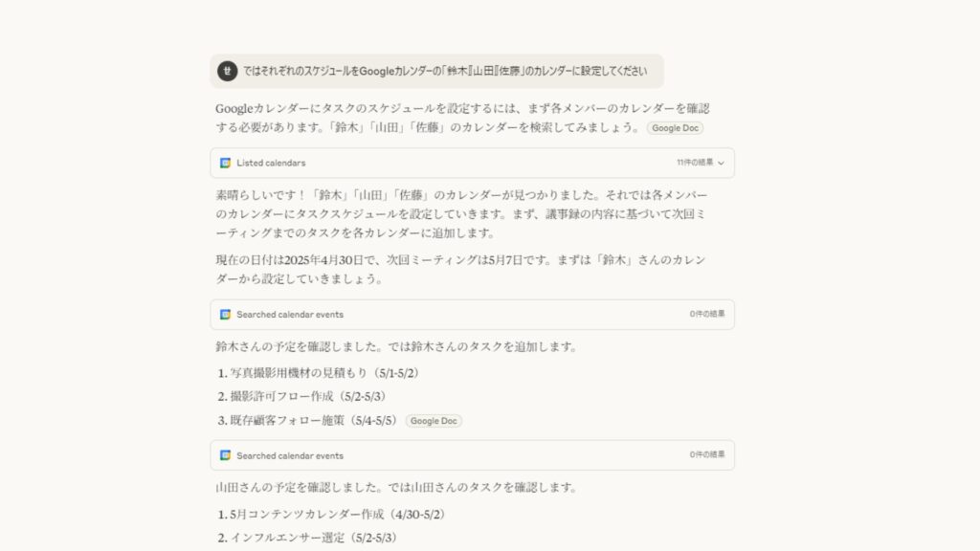The height and width of the screenshot is (551, 980).
Task: Open the 11件の結果 count on Listed calendars
Action: (695, 163)
